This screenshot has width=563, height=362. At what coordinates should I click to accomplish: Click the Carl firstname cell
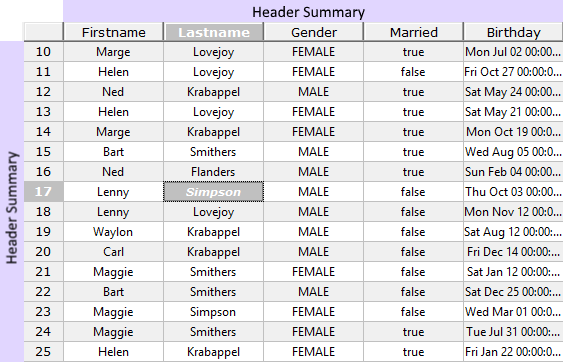113,252
